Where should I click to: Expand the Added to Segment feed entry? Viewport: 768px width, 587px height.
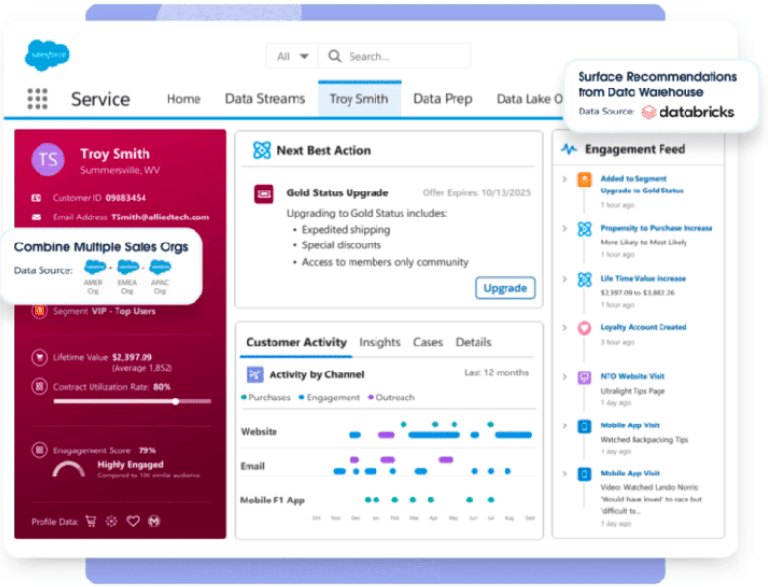pyautogui.click(x=564, y=179)
